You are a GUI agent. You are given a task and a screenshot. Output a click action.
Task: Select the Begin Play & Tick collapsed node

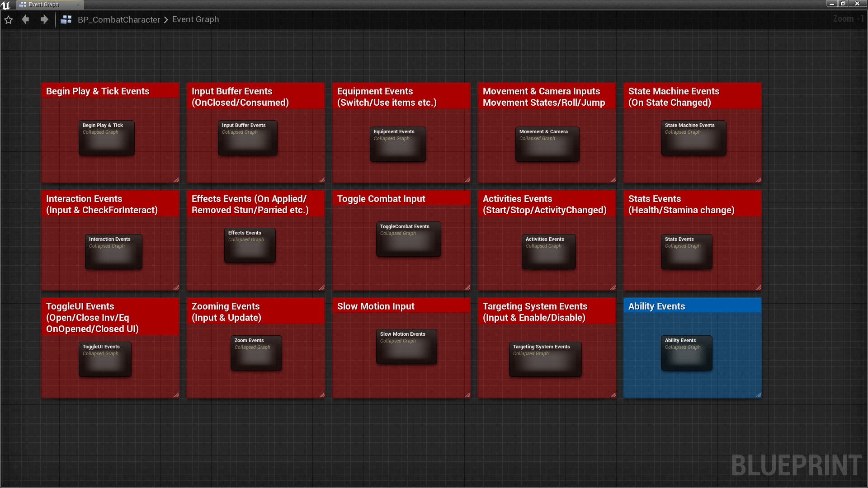(107, 138)
